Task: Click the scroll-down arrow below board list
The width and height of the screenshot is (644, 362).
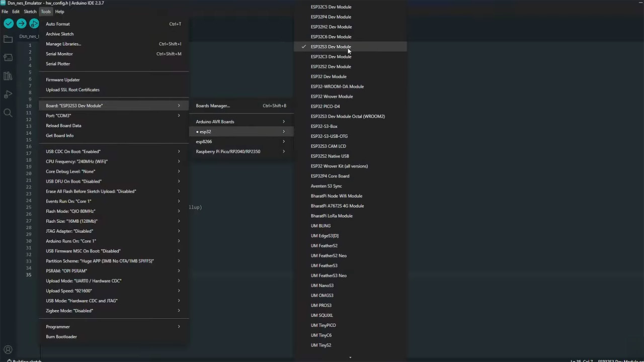Action: tap(350, 357)
